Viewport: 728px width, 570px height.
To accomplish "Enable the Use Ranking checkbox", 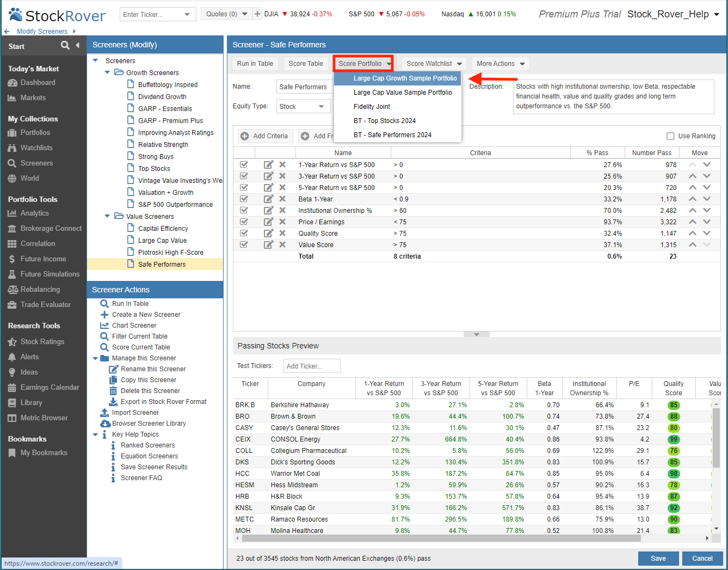I will tap(670, 136).
